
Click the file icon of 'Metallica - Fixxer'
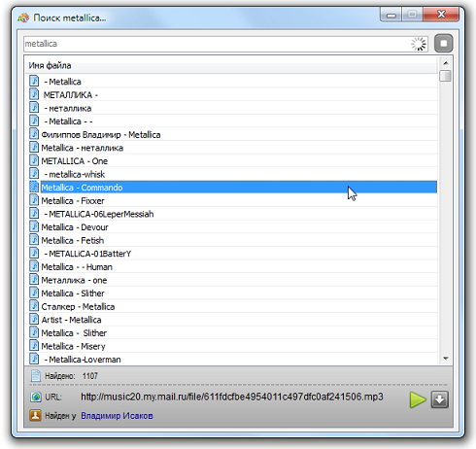[34, 200]
